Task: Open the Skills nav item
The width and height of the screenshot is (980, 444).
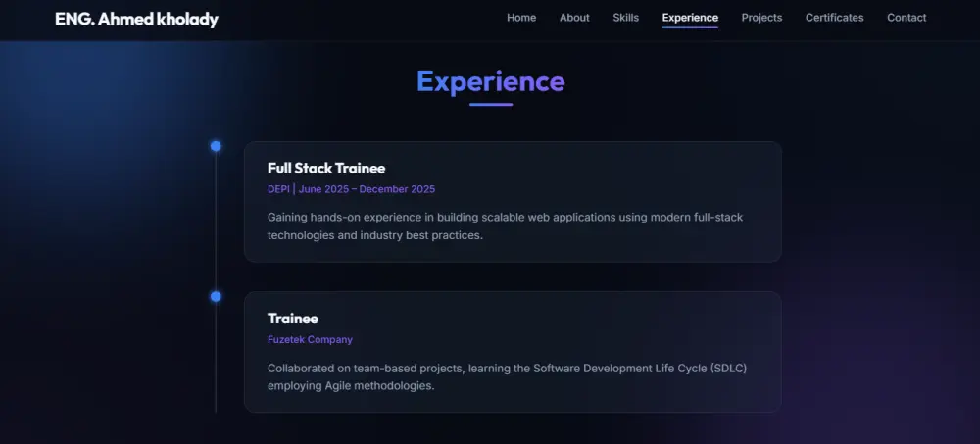Action: pyautogui.click(x=625, y=18)
